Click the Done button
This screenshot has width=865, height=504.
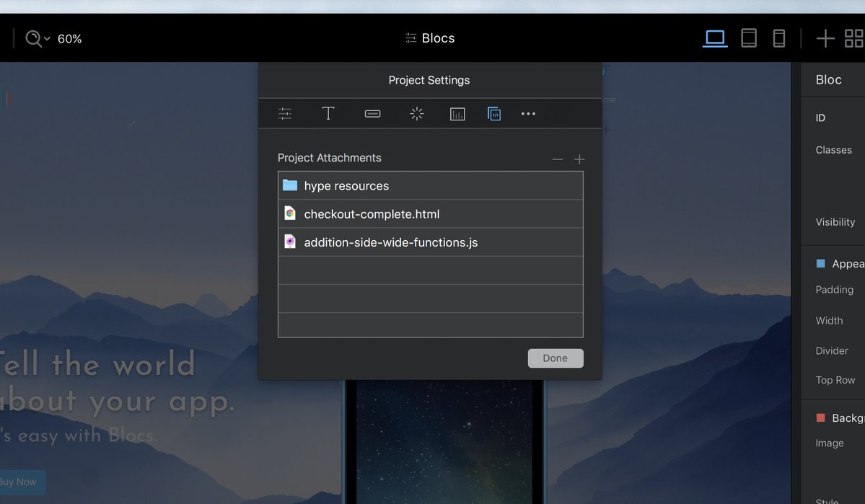(x=555, y=358)
